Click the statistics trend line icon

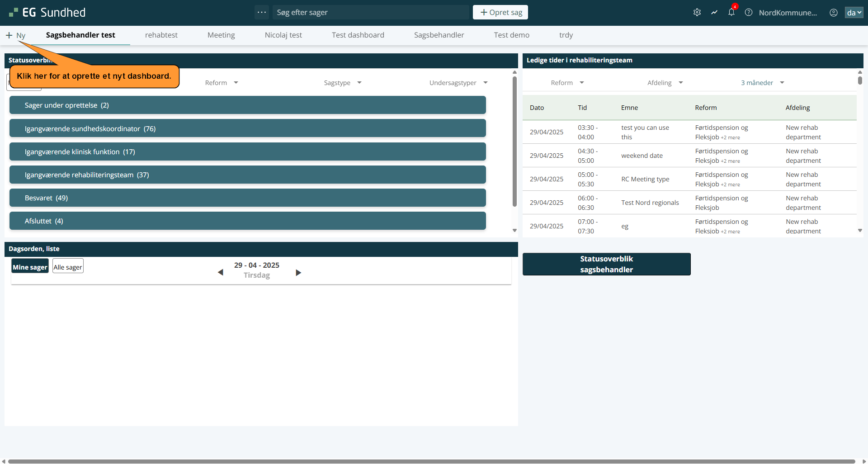(714, 13)
